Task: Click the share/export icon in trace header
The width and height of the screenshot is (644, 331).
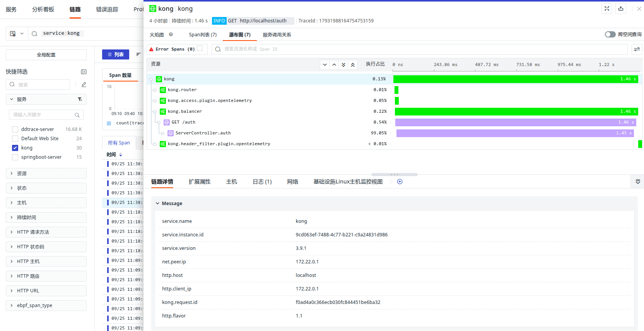Action: pos(621,8)
